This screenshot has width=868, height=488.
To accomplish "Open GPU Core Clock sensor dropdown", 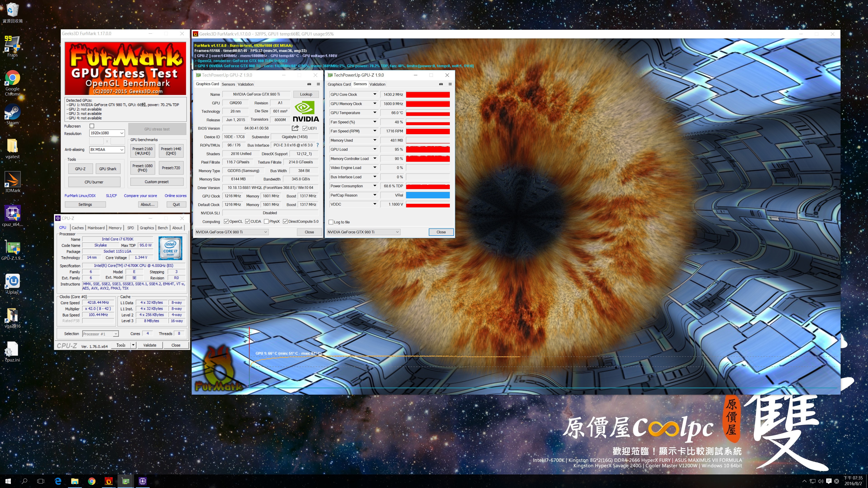I will click(375, 94).
